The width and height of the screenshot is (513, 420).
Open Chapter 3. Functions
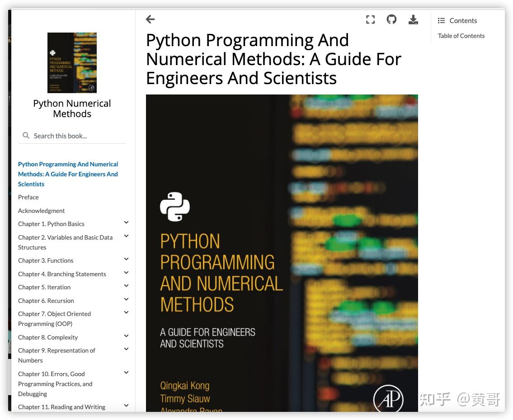pyautogui.click(x=46, y=260)
